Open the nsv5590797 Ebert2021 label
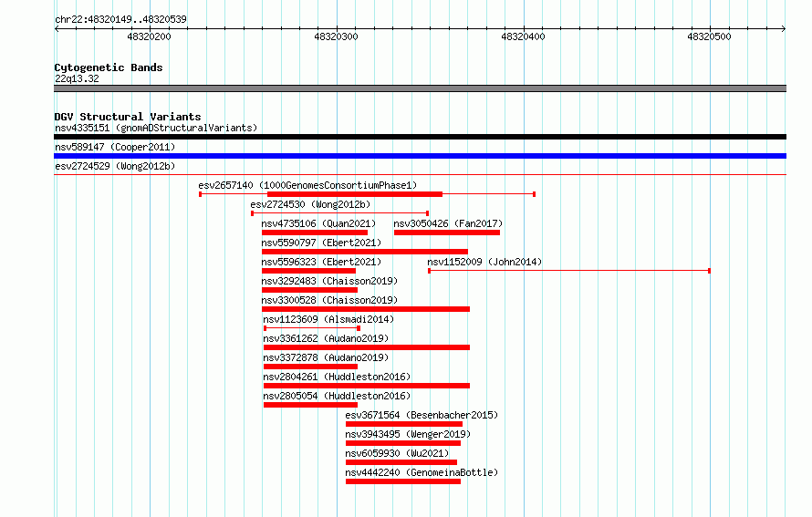 click(x=321, y=243)
